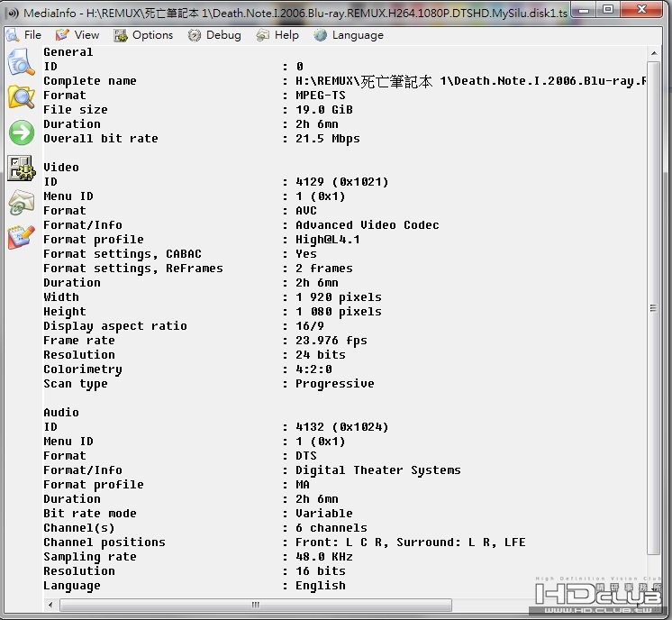Click the Help menu icon
The image size is (672, 620).
[262, 35]
